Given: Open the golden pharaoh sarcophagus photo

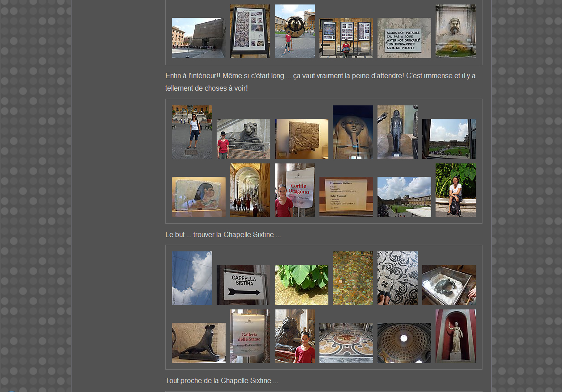Looking at the screenshot, I should [352, 132].
